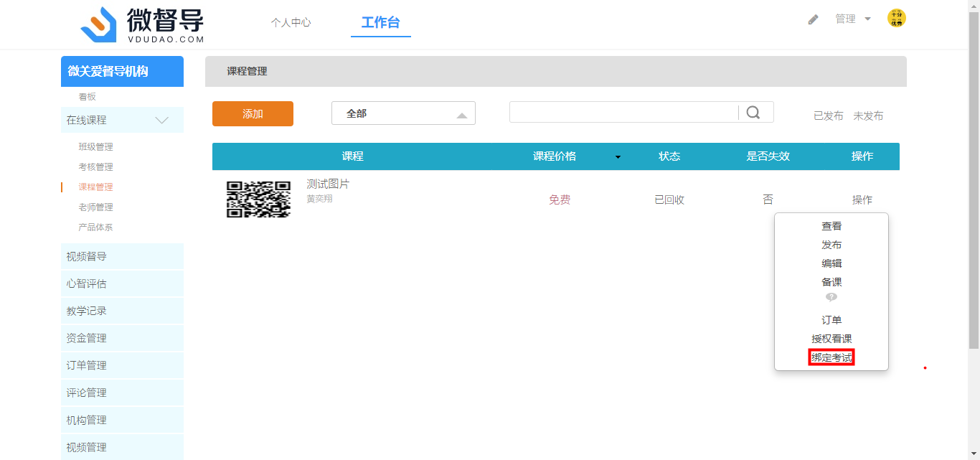The width and height of the screenshot is (980, 460).
Task: Open the user avatar in top right
Action: click(x=896, y=19)
